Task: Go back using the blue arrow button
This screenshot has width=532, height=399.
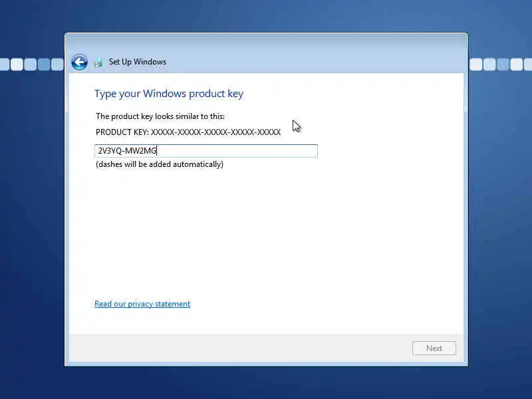Action: pos(79,62)
